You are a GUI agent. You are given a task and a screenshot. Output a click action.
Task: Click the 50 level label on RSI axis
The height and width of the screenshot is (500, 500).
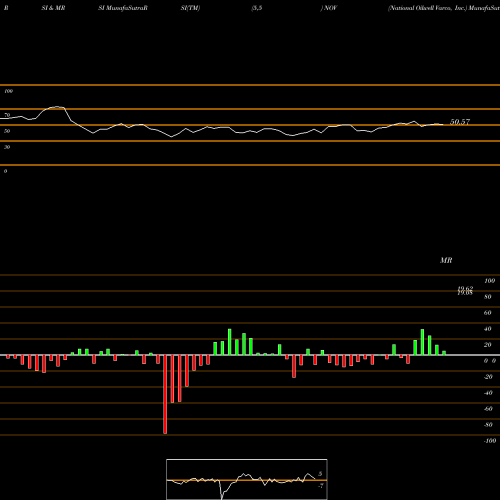click(7, 131)
